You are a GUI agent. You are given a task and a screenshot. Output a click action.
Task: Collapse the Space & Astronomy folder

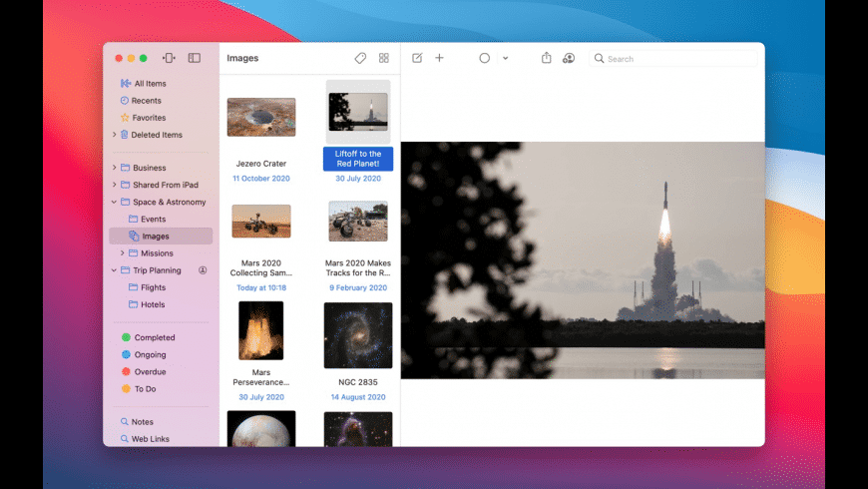tap(114, 202)
